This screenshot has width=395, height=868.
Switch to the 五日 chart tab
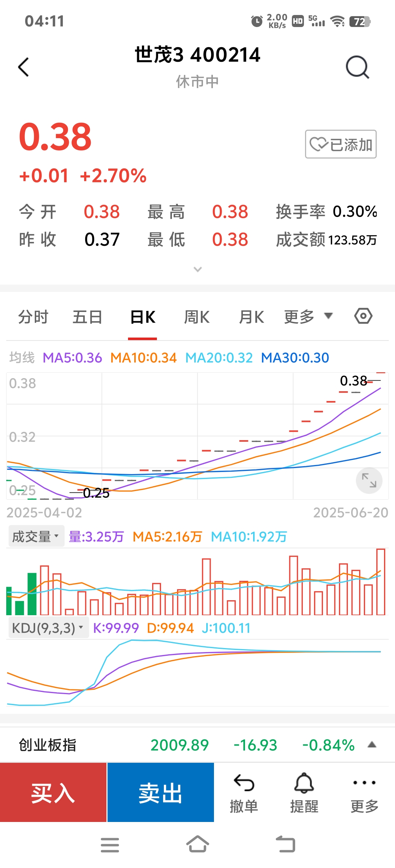click(x=87, y=317)
